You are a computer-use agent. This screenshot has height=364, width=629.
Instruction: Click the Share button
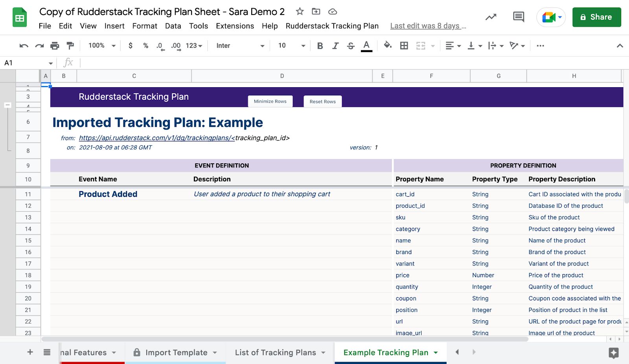pyautogui.click(x=597, y=17)
